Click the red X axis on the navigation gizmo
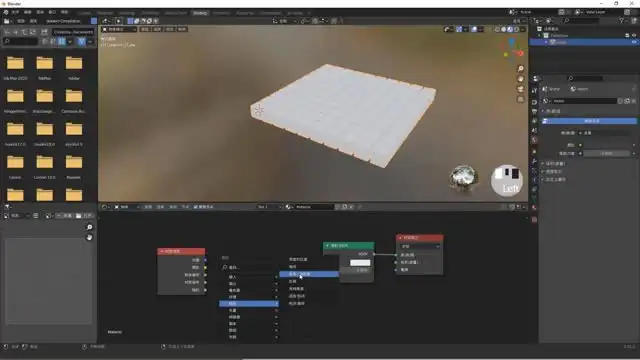 point(520,53)
